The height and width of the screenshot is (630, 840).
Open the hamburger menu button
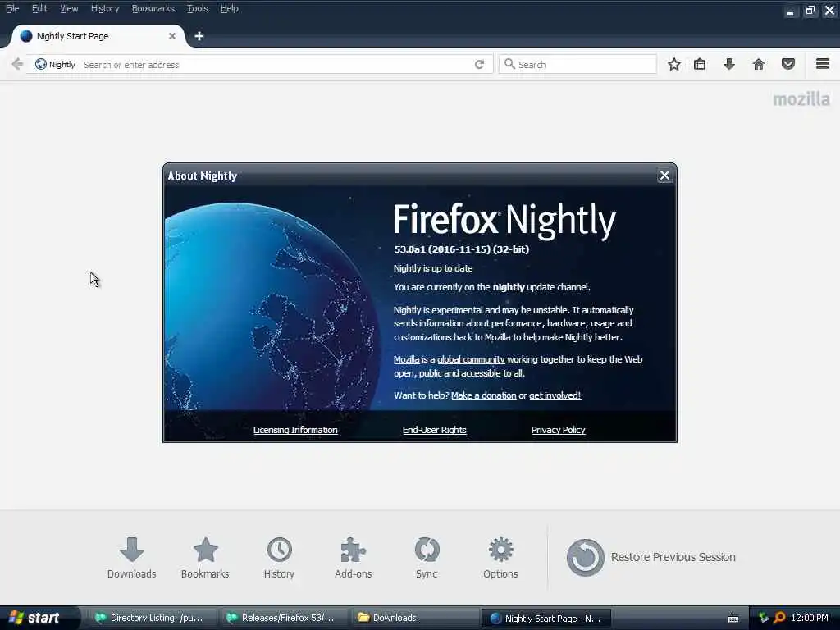click(823, 64)
